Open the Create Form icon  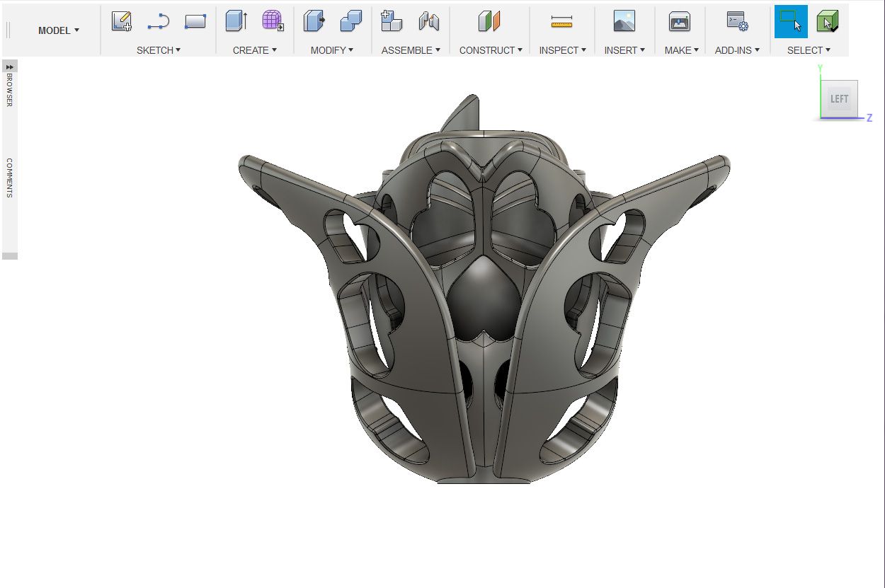(273, 22)
